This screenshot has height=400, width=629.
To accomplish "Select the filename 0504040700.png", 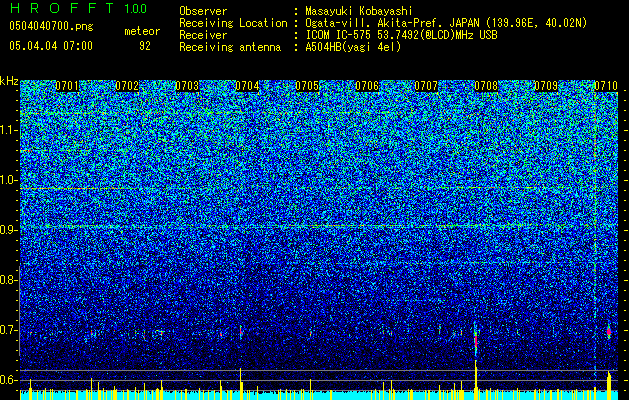I will pos(51,27).
